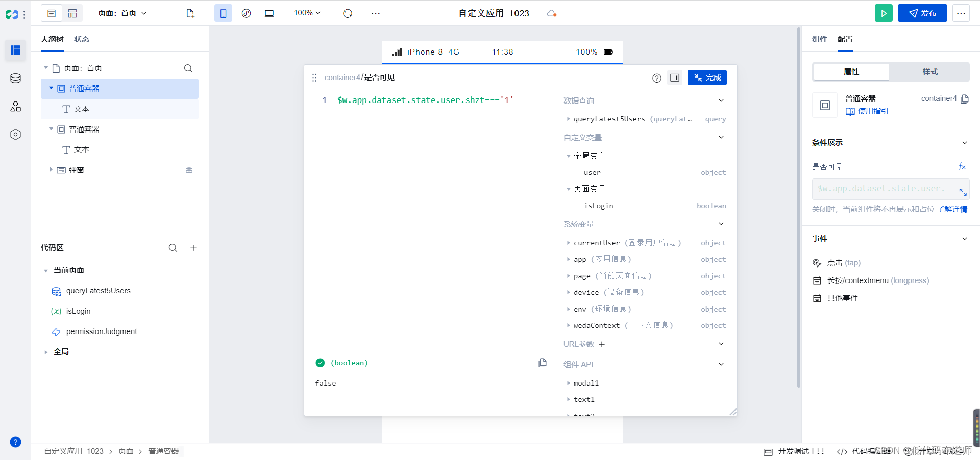Click the blue help question icon

15,442
